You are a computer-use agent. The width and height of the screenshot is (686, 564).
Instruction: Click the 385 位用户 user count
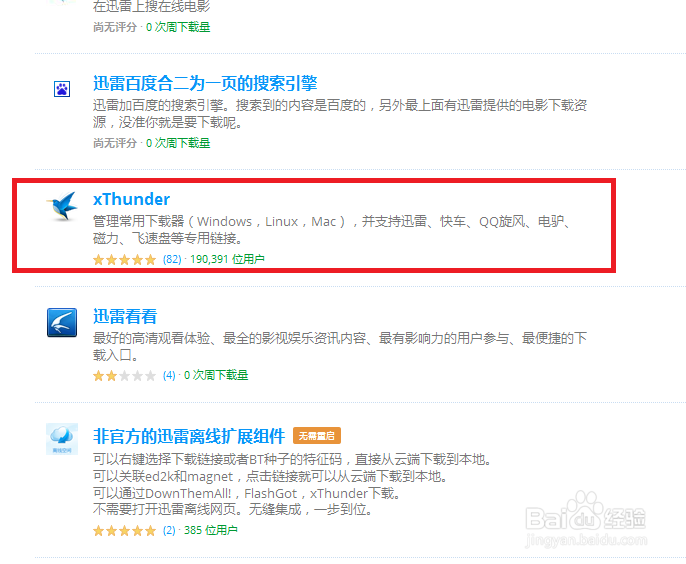pos(210,530)
